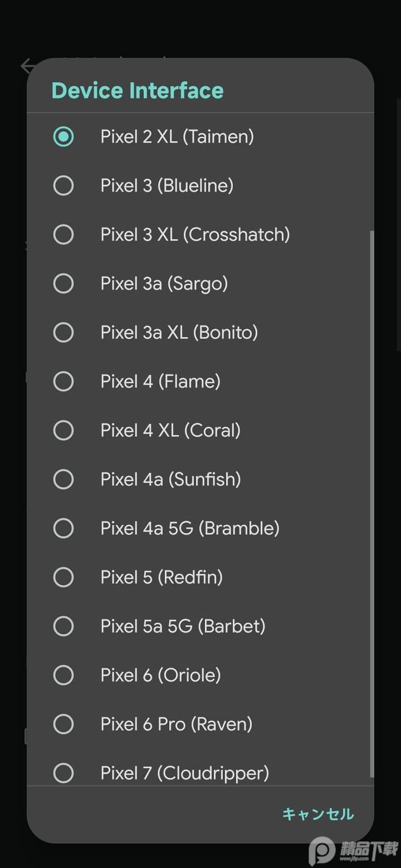The height and width of the screenshot is (868, 401).
Task: Select Pixel 4a 5G (Bramble) radio button
Action: point(63,528)
